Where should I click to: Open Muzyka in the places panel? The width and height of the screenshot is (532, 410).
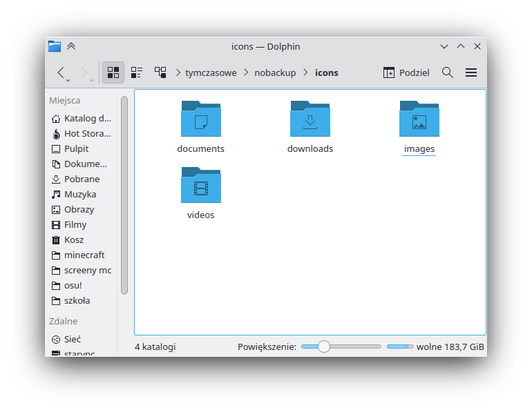(79, 194)
